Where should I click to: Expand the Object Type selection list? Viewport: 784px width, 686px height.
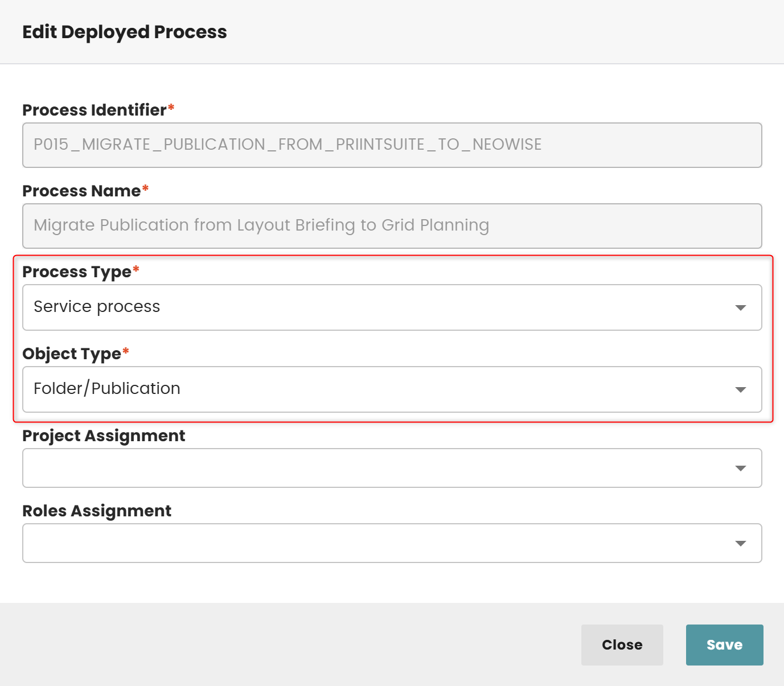(392, 389)
